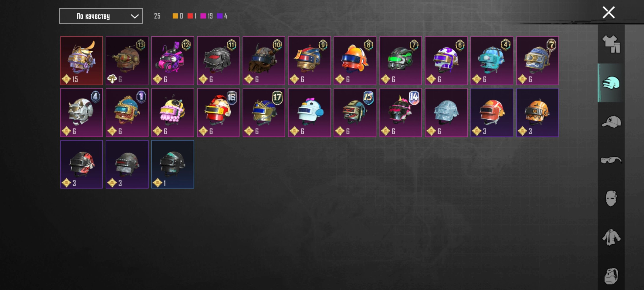Click the dropdown chevron arrow
The width and height of the screenshot is (644, 290).
tap(135, 16)
